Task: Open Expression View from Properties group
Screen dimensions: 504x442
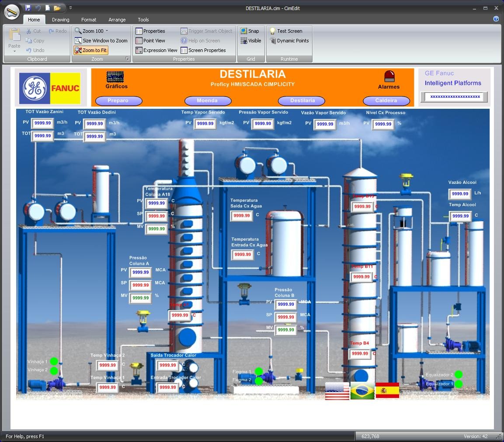Action: (156, 50)
